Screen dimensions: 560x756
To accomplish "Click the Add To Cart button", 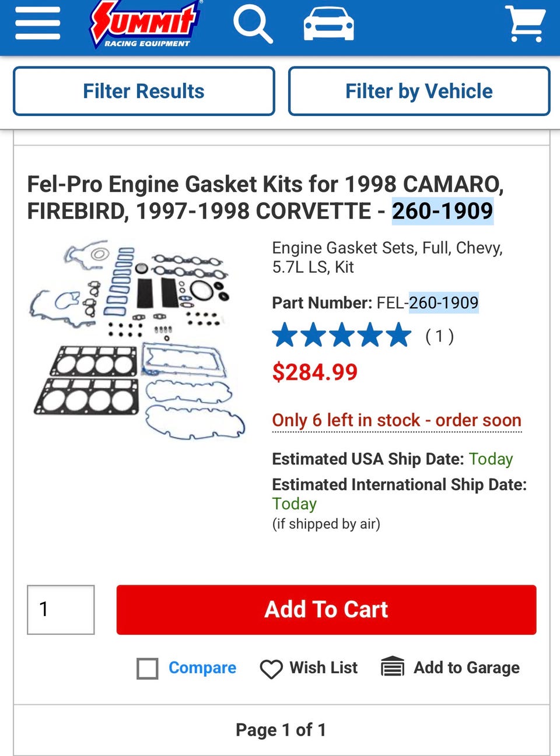I will 326,610.
